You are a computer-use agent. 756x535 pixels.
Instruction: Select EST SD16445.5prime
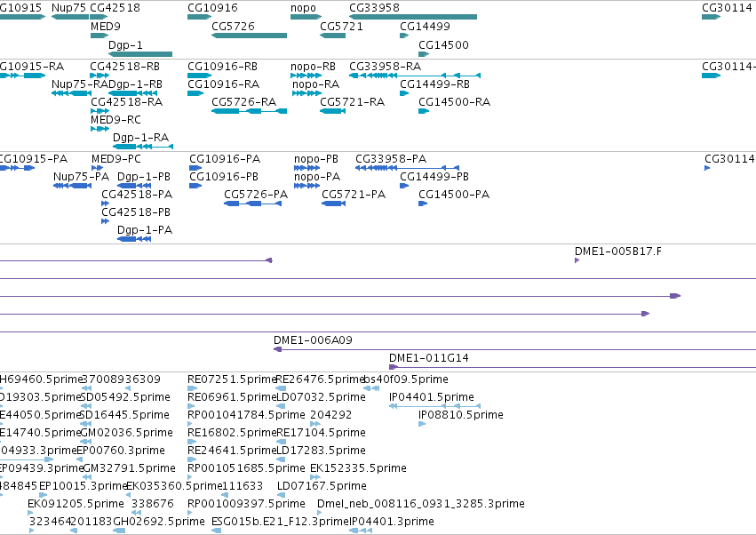point(125,415)
